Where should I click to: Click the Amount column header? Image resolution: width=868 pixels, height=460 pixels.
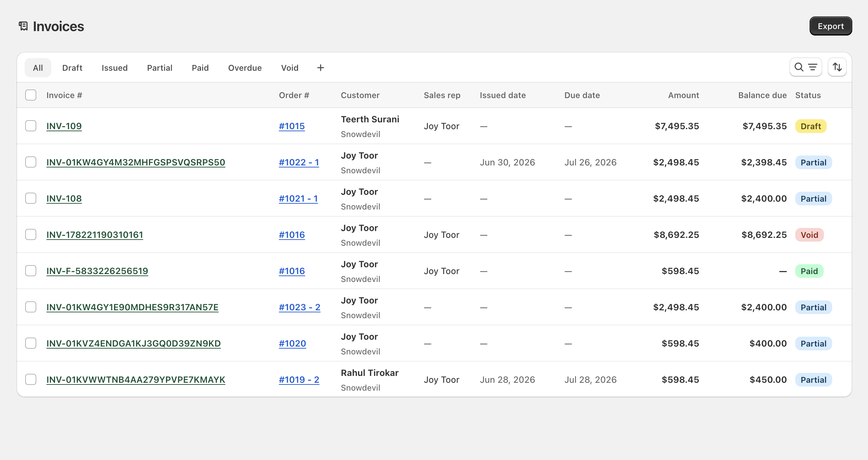(684, 95)
